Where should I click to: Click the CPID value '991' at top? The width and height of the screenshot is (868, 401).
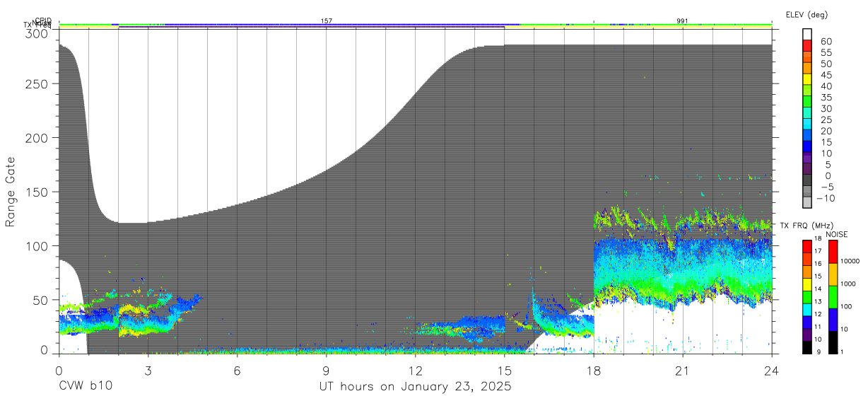click(682, 21)
